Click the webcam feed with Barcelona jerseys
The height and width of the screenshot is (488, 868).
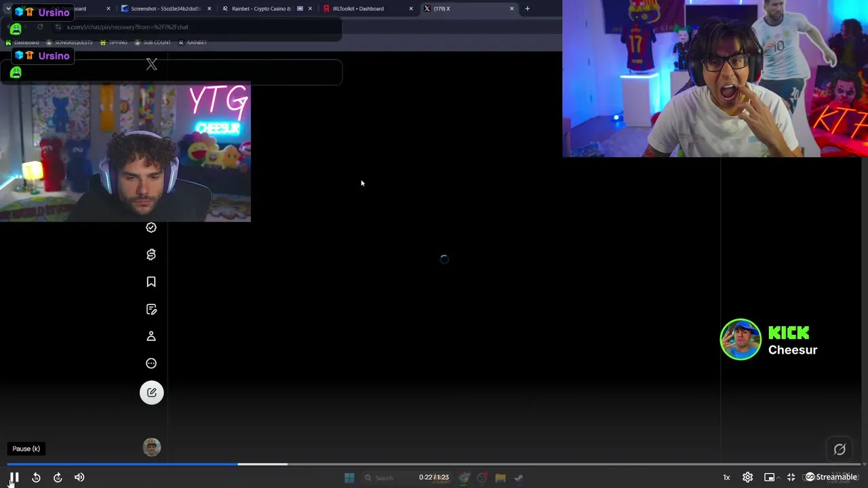(715, 79)
